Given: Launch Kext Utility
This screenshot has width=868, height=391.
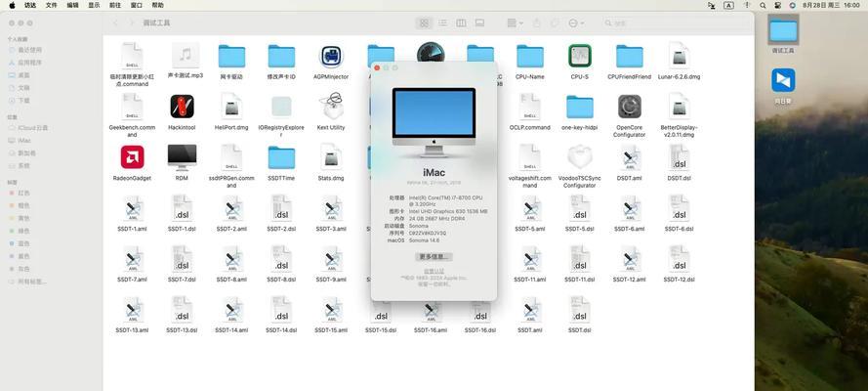Looking at the screenshot, I should point(331,107).
